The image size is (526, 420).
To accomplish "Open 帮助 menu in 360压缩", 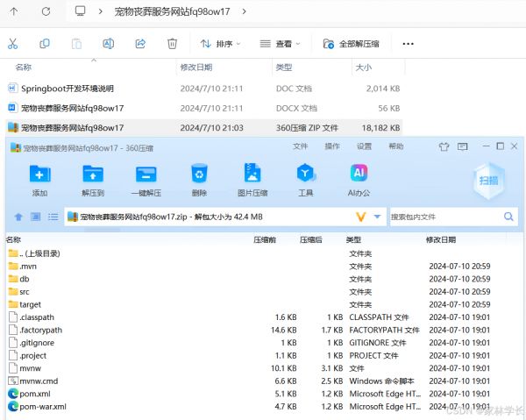I will click(x=396, y=146).
